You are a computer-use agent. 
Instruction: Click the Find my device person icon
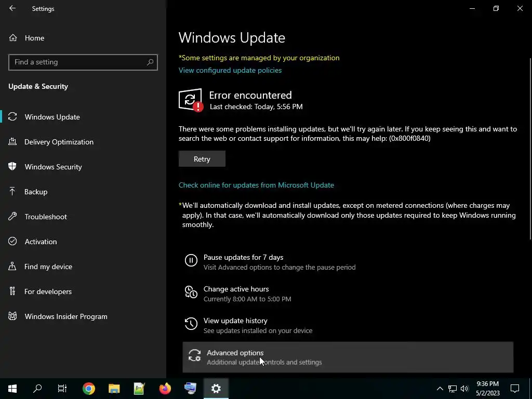coord(12,266)
